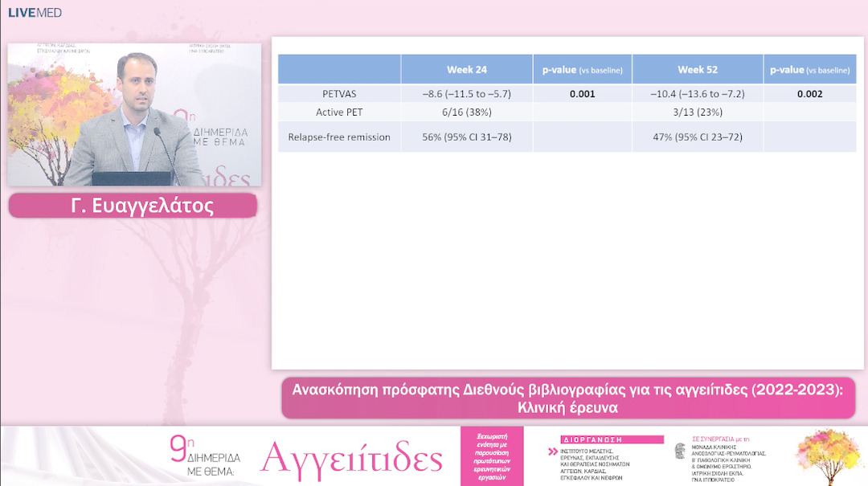This screenshot has width=868, height=486.
Task: Click the double chevron beside ΔΙΟΡΓΑΝΩΣΗ organizer text
Action: point(552,452)
